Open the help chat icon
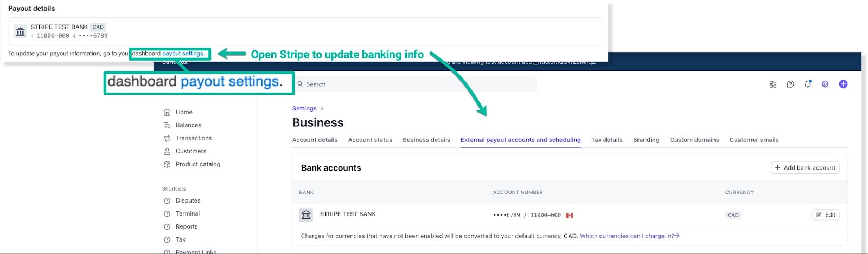The image size is (868, 254). coord(790,84)
